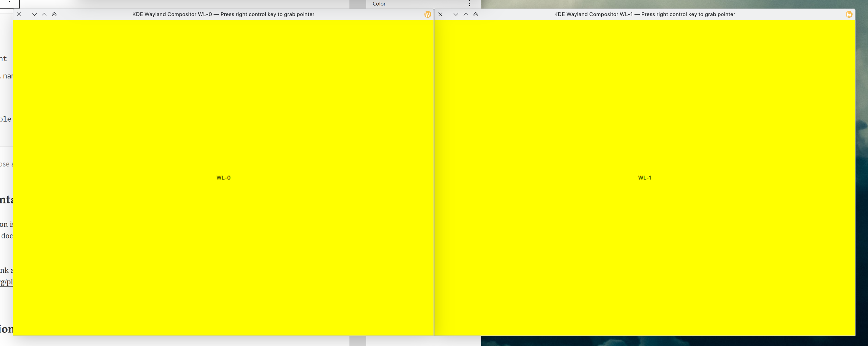Open the Color panel's three-dot menu
This screenshot has width=868, height=346.
pyautogui.click(x=469, y=4)
